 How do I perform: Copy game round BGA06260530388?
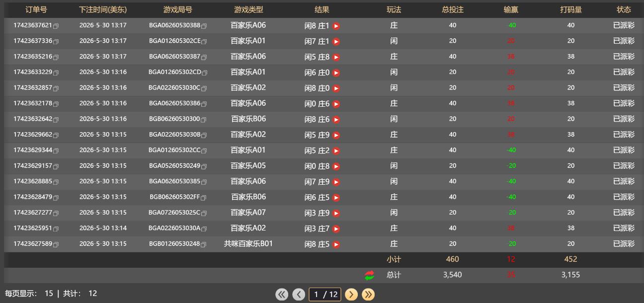204,26
